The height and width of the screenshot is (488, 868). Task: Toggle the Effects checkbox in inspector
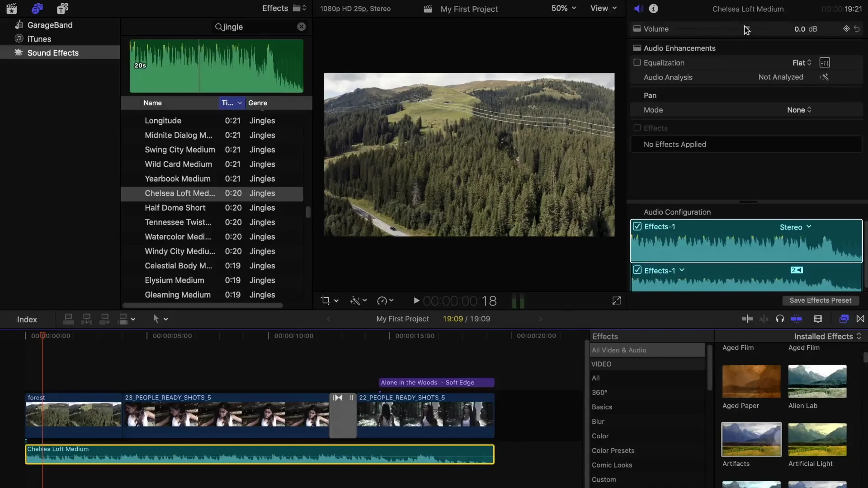tap(637, 128)
